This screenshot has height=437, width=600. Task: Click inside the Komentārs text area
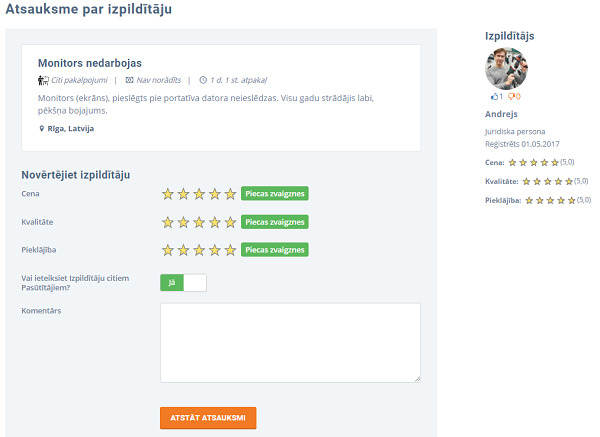pos(290,343)
